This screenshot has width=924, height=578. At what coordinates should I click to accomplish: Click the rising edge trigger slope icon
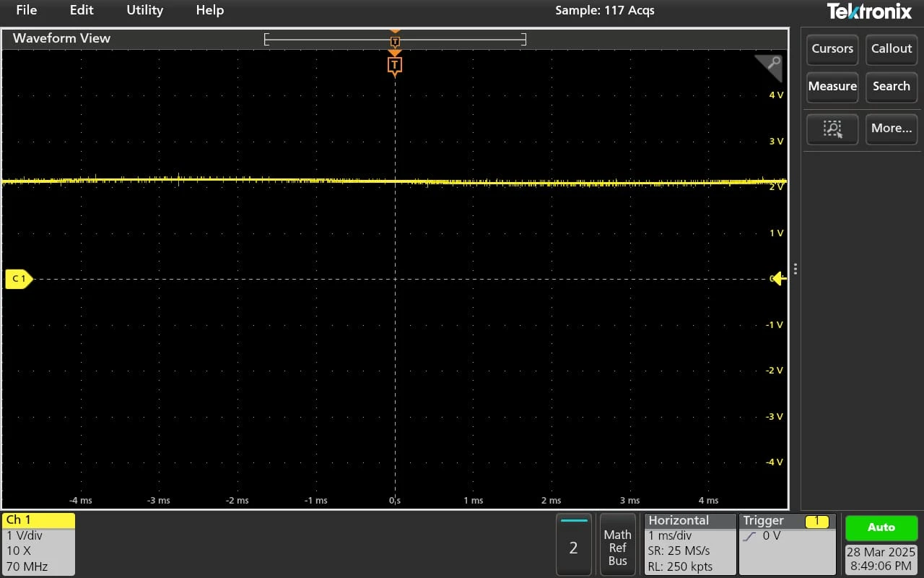coord(749,536)
